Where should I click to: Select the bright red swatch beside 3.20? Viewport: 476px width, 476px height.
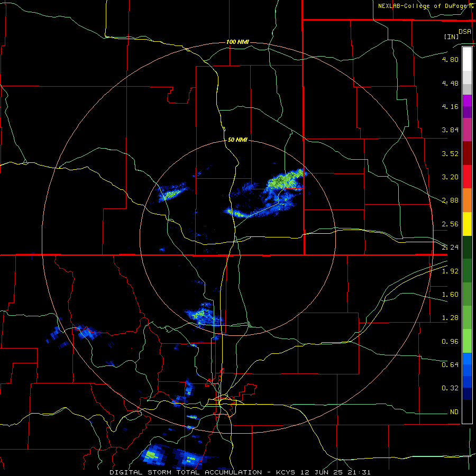467,177
